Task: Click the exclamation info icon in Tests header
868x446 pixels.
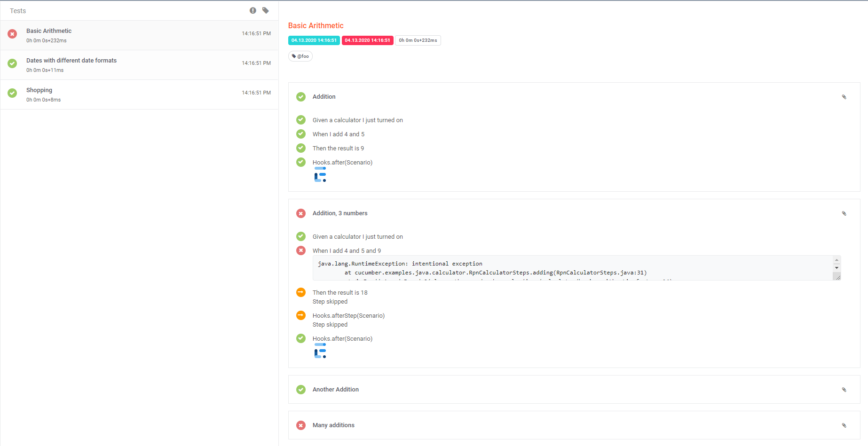Action: pyautogui.click(x=253, y=10)
